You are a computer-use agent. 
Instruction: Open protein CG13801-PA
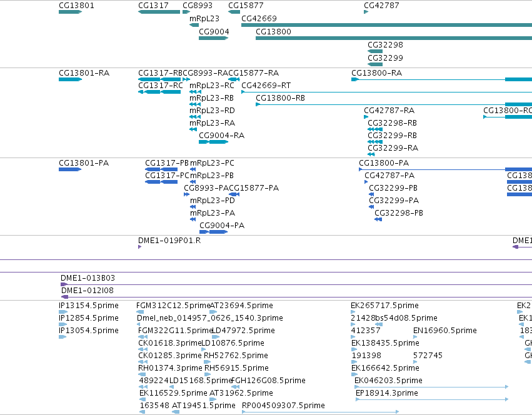(84, 163)
